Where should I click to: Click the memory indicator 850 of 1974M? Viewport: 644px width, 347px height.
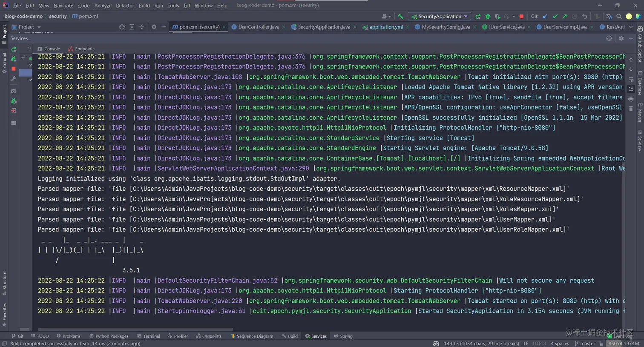click(x=624, y=343)
